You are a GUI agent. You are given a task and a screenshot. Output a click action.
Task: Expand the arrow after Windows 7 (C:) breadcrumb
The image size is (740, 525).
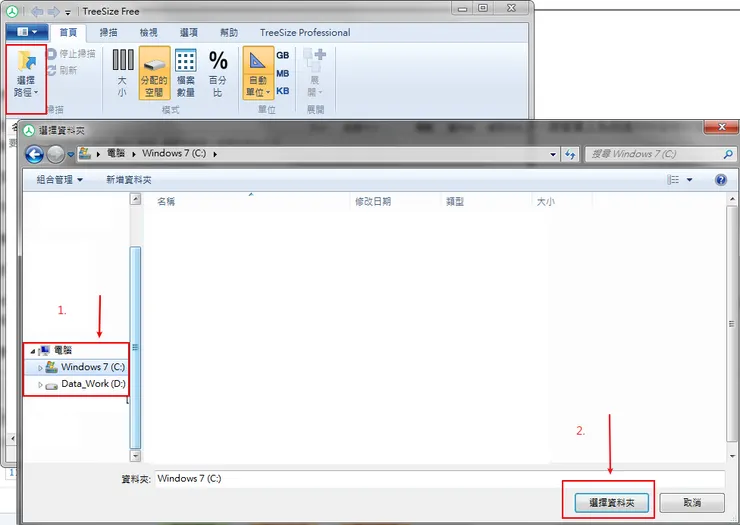point(215,154)
